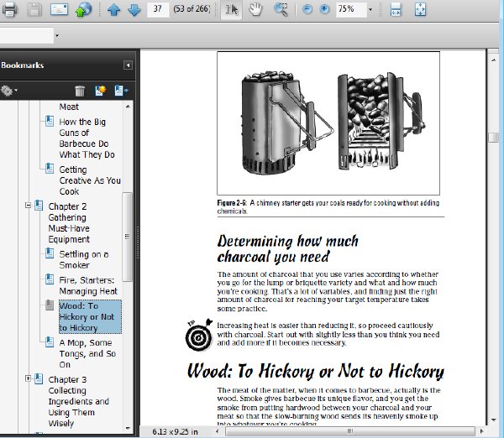Open the expand current bookmark icon menu
504x438 pixels.
(121, 91)
